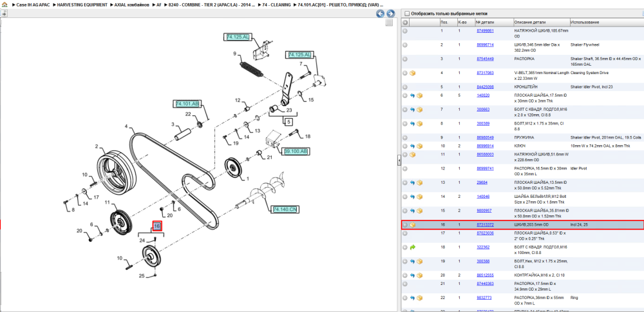Select boxed callout 5 in diagram
Image resolution: width=644 pixels, height=312 pixels.
[x=288, y=122]
